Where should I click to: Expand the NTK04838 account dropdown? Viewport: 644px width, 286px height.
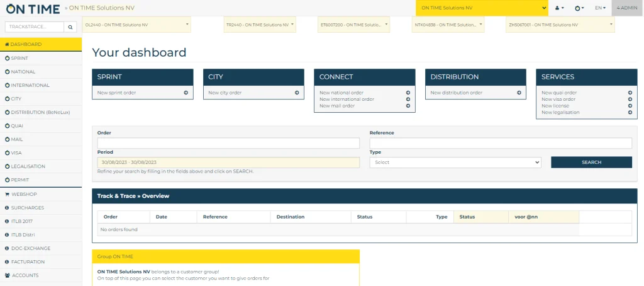pos(448,25)
